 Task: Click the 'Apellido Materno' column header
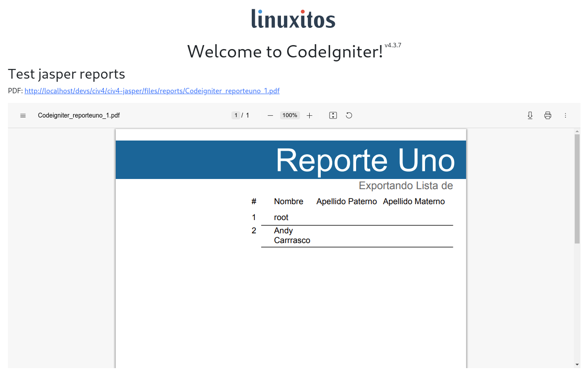414,202
